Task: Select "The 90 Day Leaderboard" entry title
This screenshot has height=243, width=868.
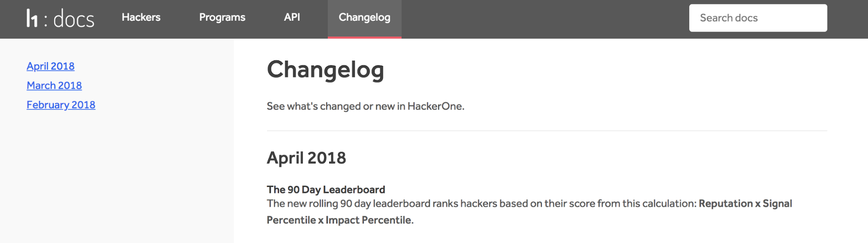Action: pos(326,190)
